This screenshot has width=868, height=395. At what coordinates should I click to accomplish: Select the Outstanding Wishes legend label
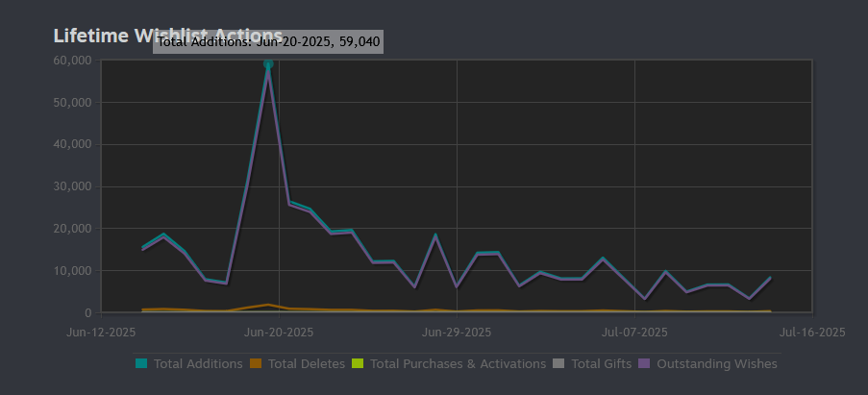pyautogui.click(x=717, y=364)
